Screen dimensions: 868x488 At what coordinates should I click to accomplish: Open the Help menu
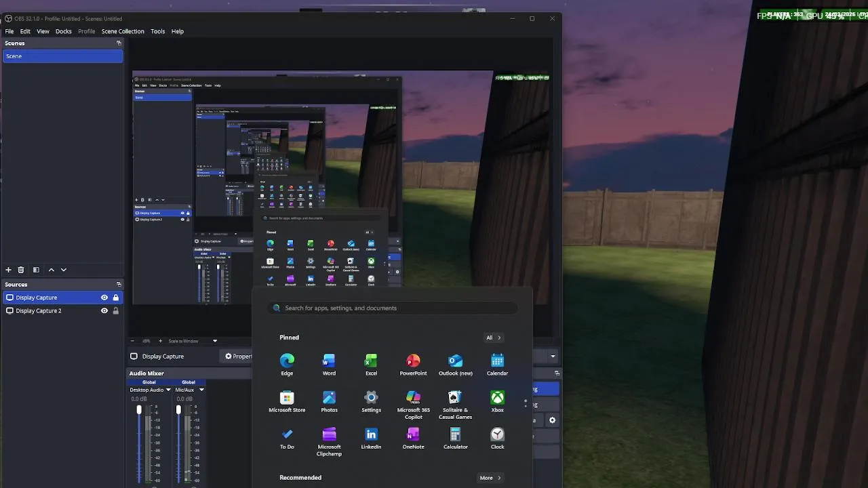[x=178, y=31]
